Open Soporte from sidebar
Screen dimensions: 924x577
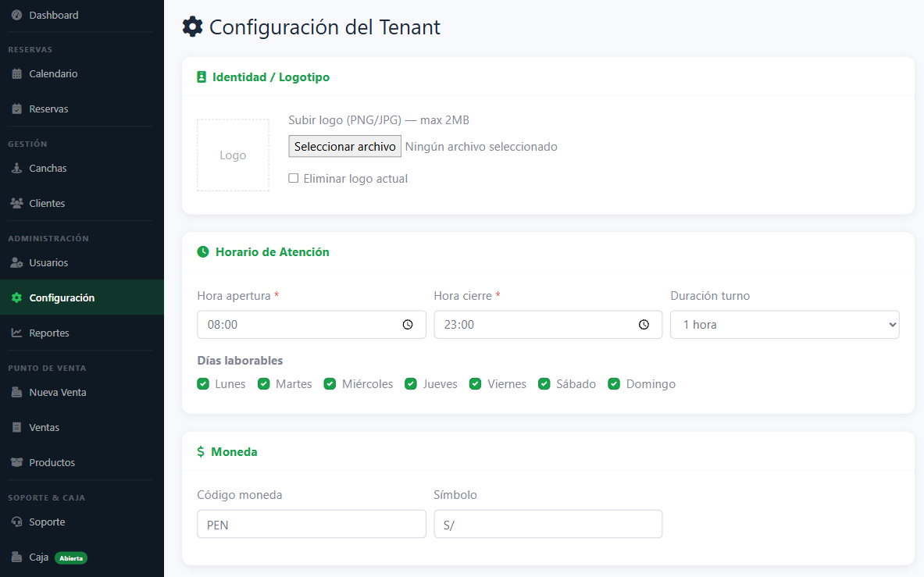82,522
